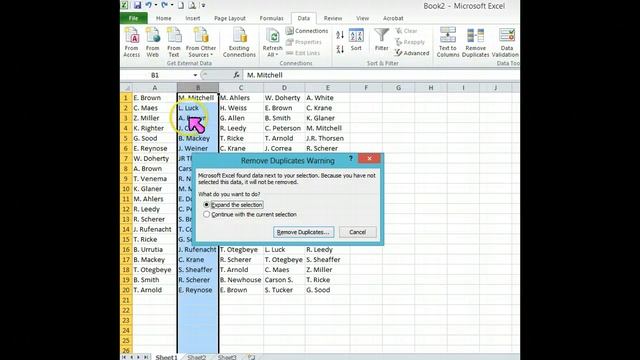Open workbook Connections in ribbon
The height and width of the screenshot is (360, 640).
point(307,31)
